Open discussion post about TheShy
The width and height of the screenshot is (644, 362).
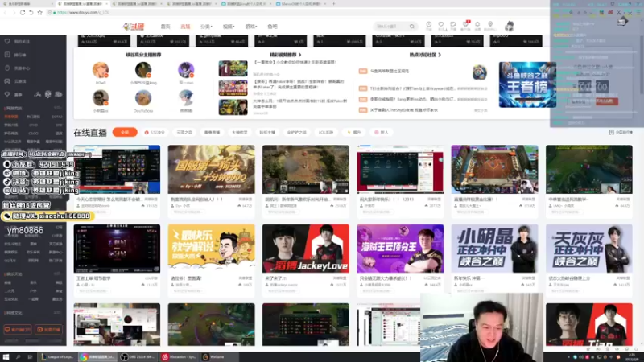[404, 110]
